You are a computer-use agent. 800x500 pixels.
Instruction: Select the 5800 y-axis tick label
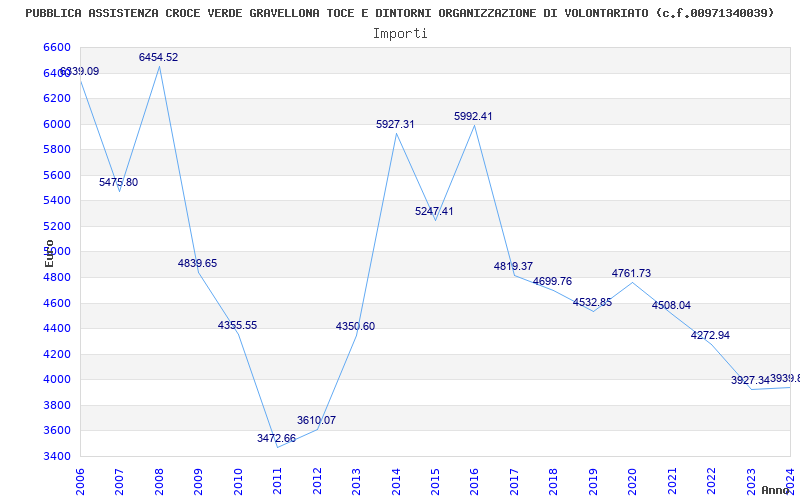click(57, 149)
